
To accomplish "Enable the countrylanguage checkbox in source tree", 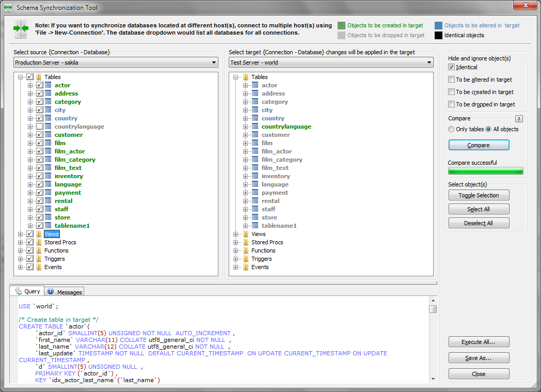I will pyautogui.click(x=39, y=127).
